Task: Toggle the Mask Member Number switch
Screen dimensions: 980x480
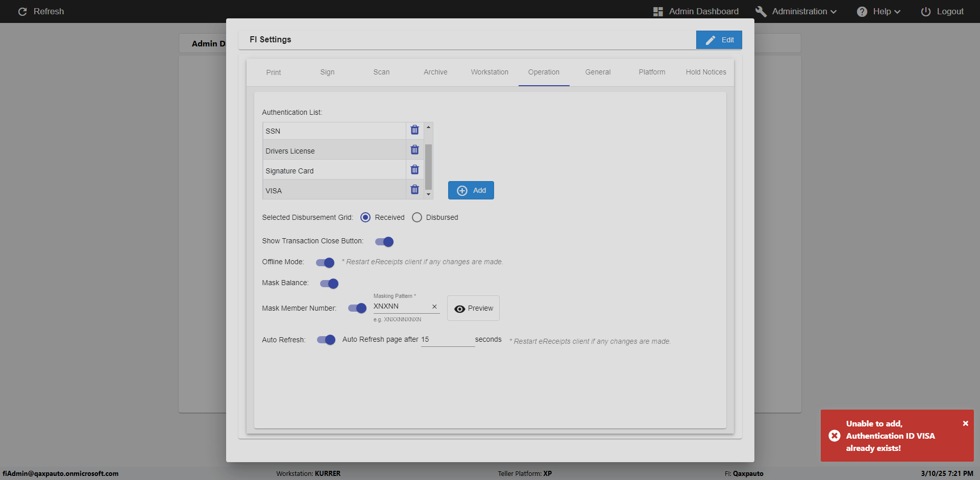Action: pyautogui.click(x=357, y=308)
